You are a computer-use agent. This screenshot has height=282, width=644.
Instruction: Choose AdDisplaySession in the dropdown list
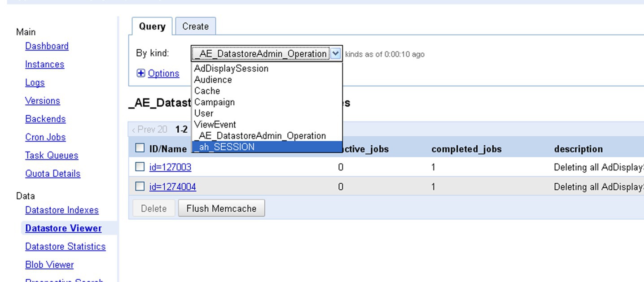[x=231, y=69]
